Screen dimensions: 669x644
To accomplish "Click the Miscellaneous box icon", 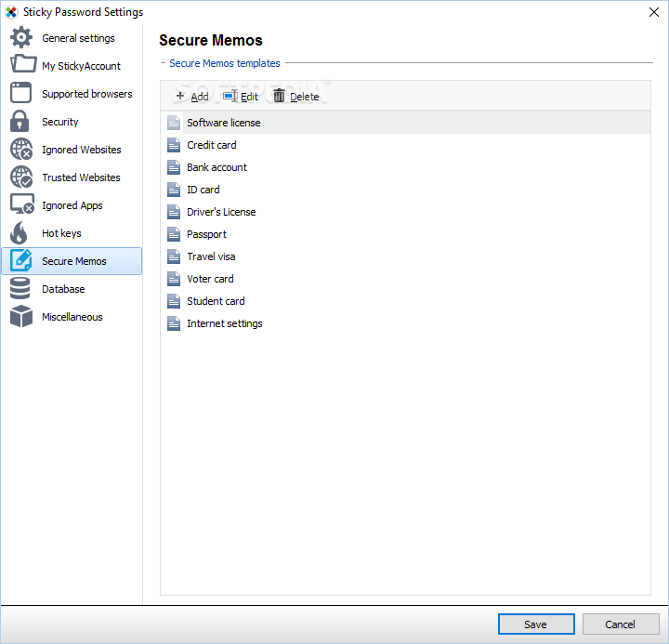I will [21, 316].
